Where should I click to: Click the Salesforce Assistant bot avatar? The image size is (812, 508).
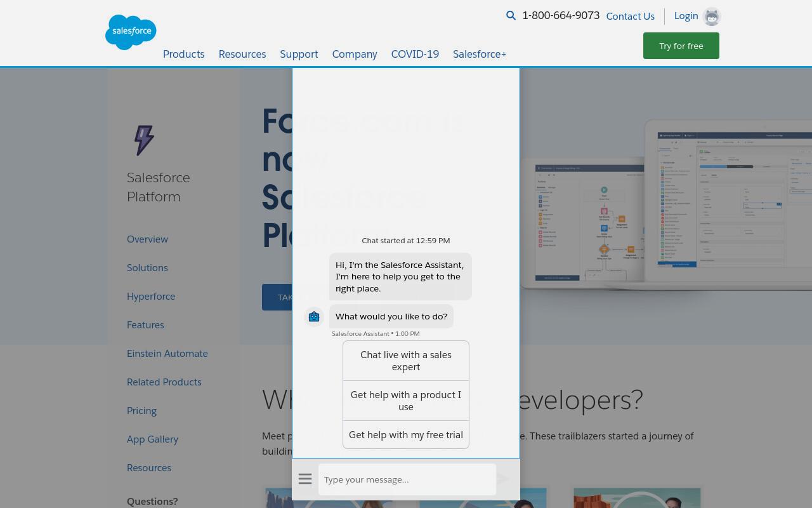314,316
